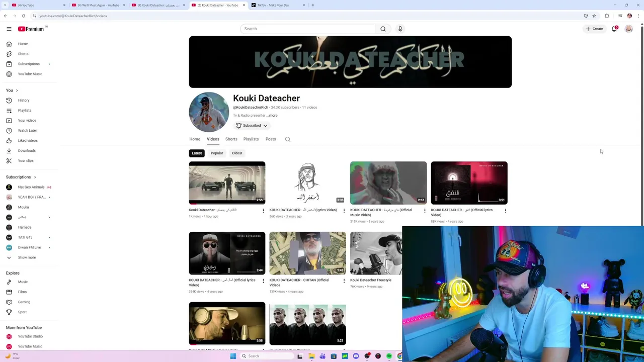Open Mouka channel subscription
This screenshot has height=362, width=644.
(23, 207)
